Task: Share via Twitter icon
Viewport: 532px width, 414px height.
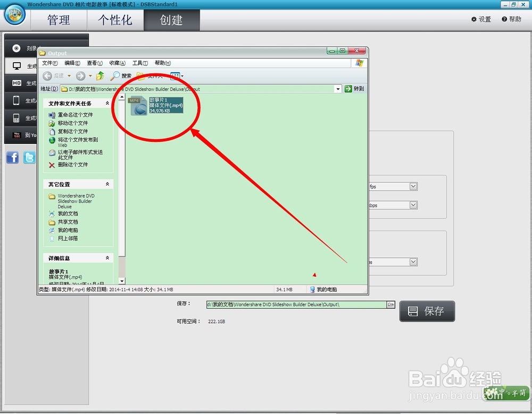Action: [29, 157]
